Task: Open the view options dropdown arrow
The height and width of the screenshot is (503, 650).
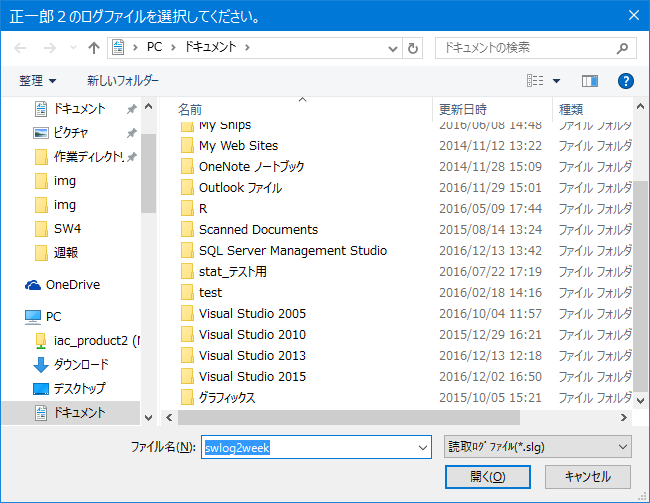Action: click(x=557, y=81)
